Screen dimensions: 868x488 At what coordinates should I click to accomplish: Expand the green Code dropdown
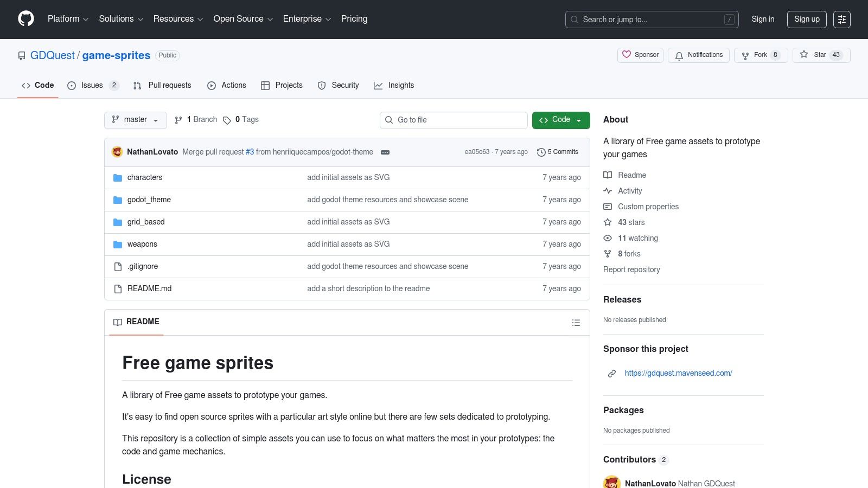[x=560, y=120]
